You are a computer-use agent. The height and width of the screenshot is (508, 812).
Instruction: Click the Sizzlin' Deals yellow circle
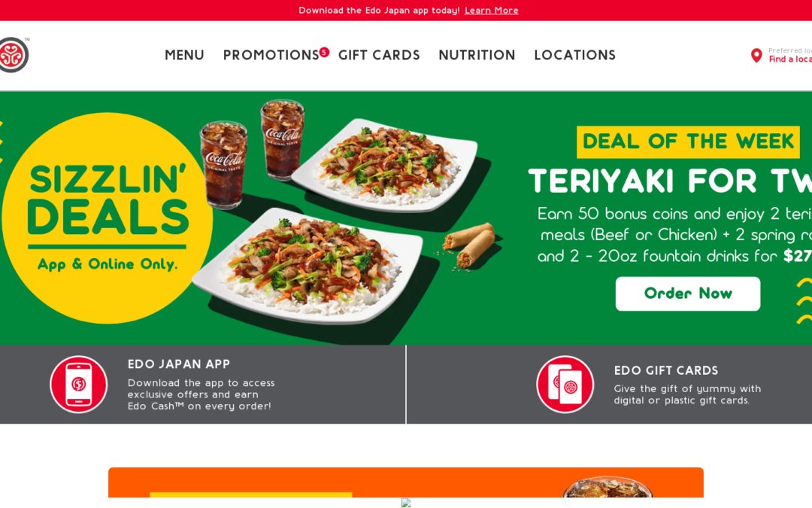[x=108, y=218]
